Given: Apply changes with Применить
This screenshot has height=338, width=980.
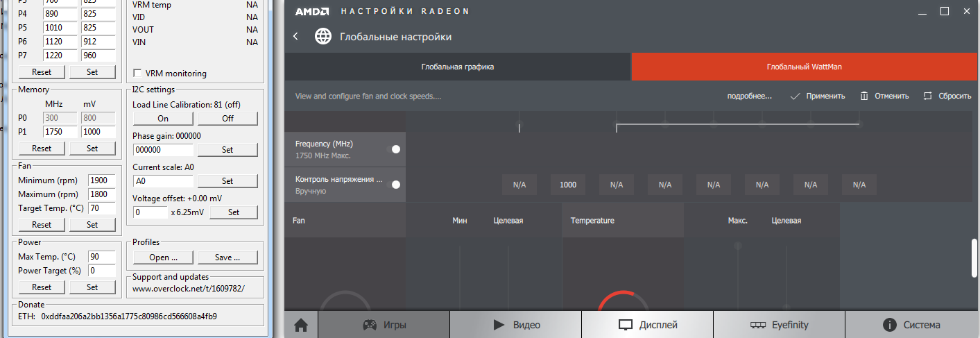Looking at the screenshot, I should [x=818, y=96].
